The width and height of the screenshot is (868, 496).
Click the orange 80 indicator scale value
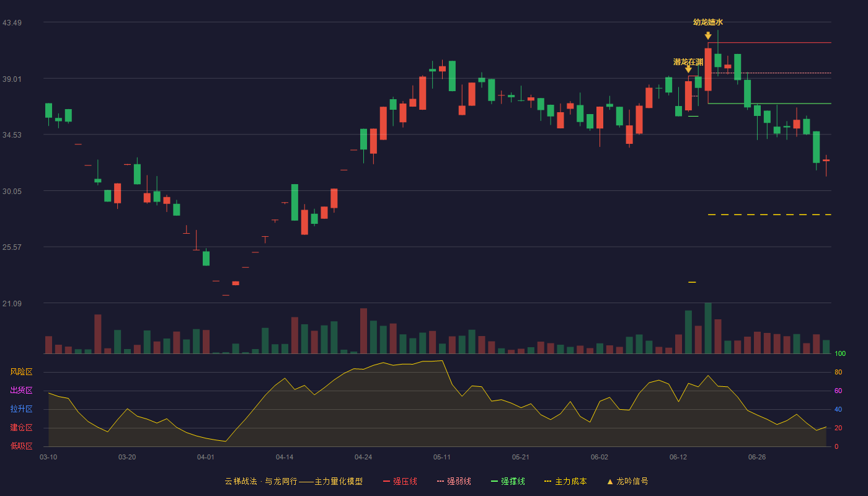(x=838, y=372)
